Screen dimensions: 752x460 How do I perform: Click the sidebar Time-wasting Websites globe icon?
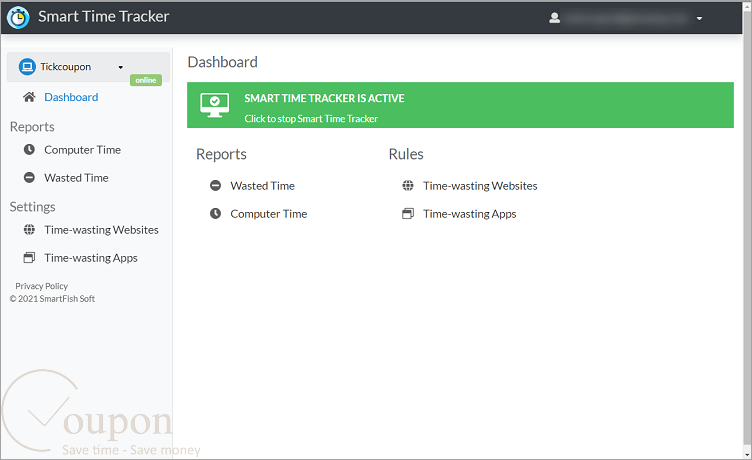29,230
